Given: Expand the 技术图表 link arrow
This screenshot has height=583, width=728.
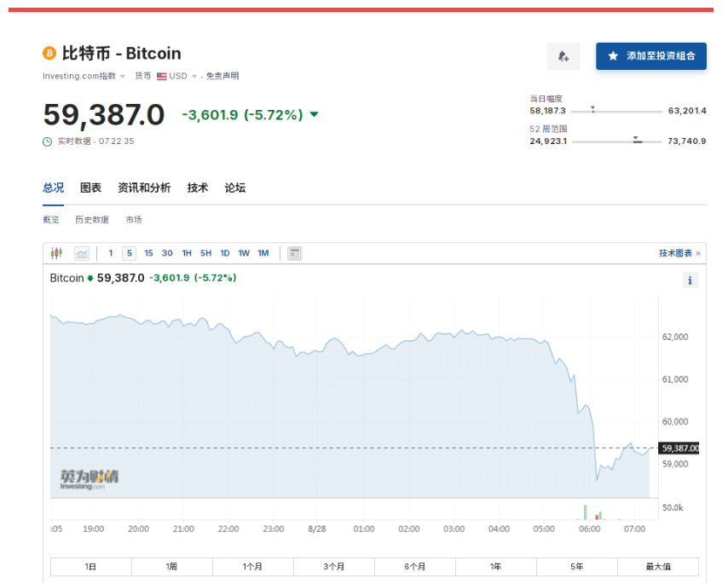Looking at the screenshot, I should [698, 253].
